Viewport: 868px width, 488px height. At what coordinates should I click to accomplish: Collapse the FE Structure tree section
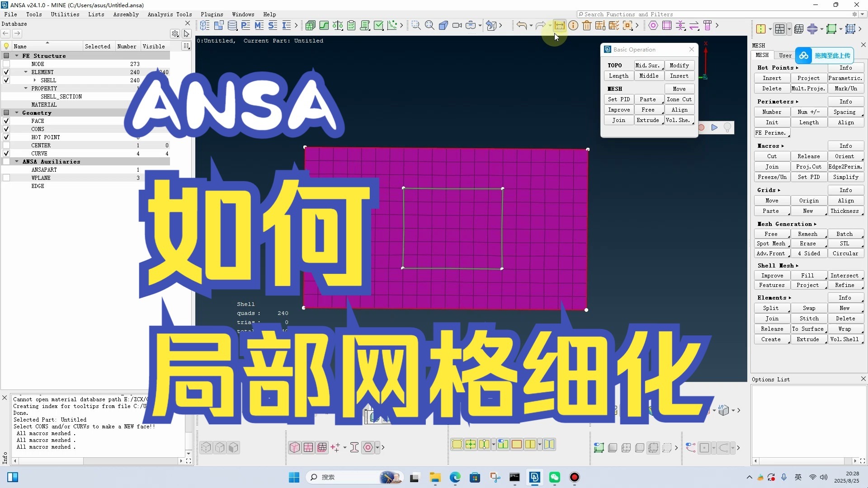click(17, 56)
